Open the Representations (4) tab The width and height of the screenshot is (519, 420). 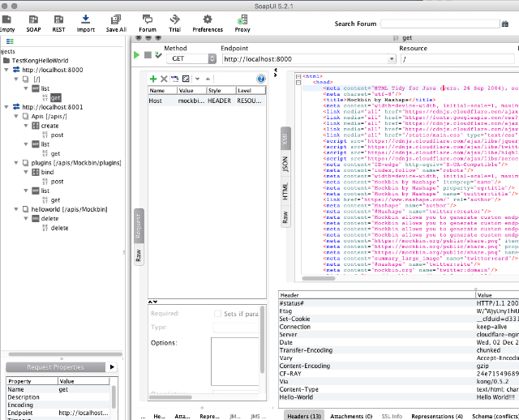click(x=437, y=416)
